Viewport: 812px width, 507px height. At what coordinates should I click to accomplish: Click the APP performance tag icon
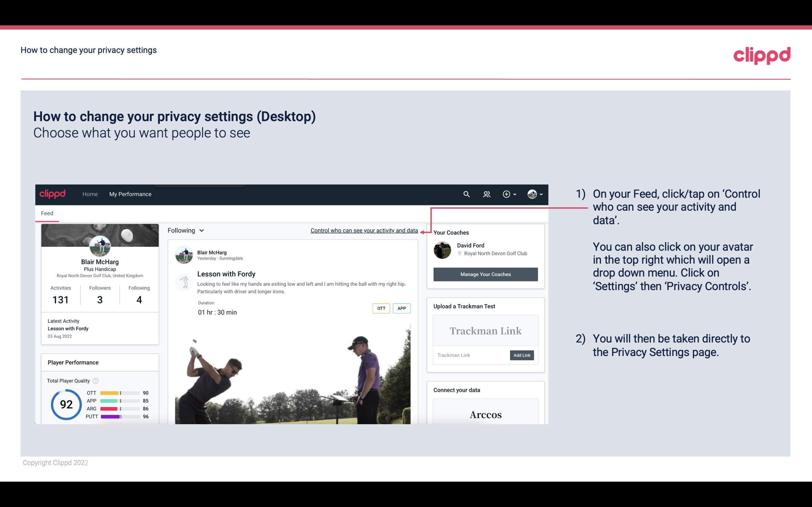pos(402,308)
